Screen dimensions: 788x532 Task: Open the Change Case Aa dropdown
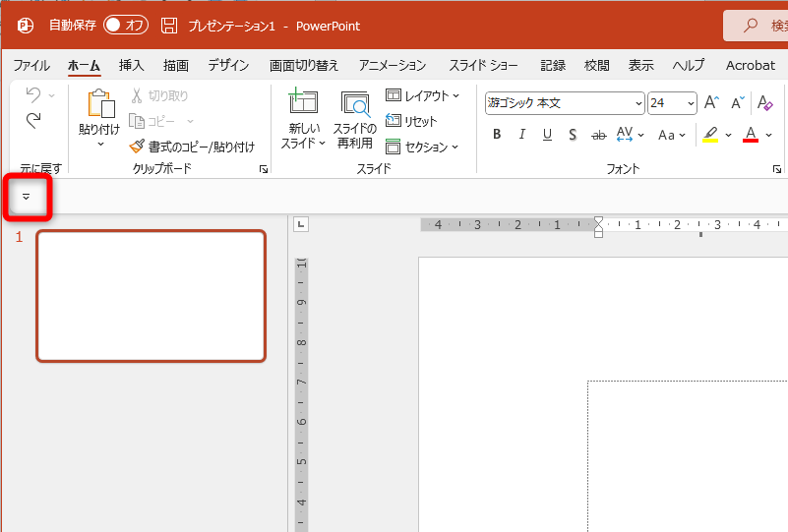[672, 135]
